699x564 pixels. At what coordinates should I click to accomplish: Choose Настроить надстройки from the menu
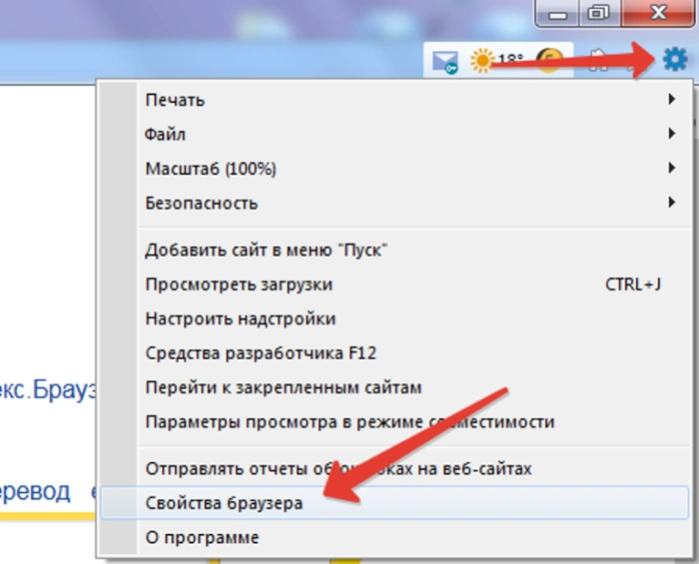coord(395,319)
